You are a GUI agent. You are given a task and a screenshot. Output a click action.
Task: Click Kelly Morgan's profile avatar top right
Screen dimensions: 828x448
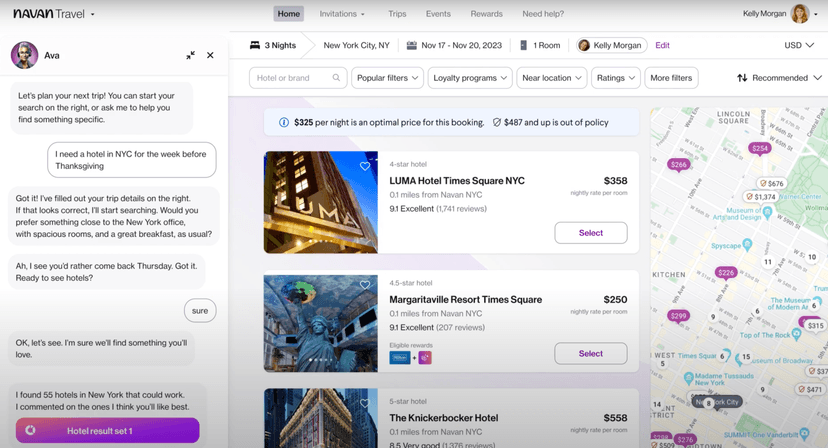click(x=799, y=14)
